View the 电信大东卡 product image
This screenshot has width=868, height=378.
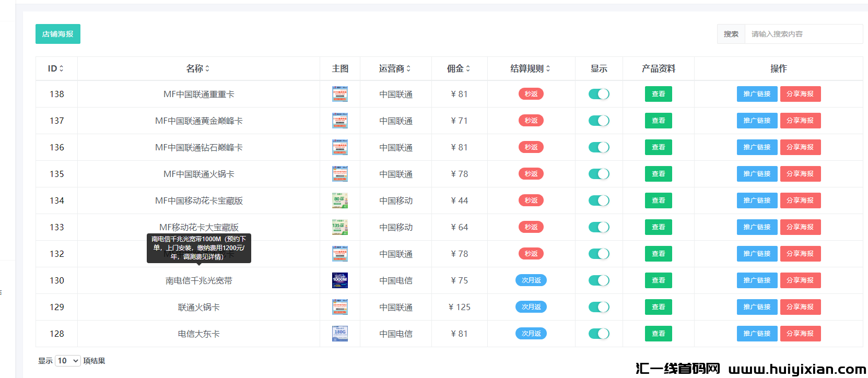[340, 334]
